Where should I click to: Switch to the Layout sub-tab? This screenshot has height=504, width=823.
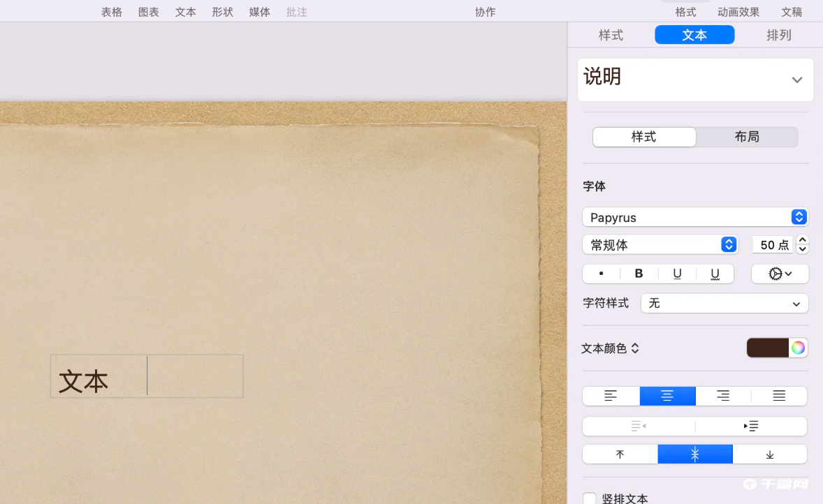746,137
